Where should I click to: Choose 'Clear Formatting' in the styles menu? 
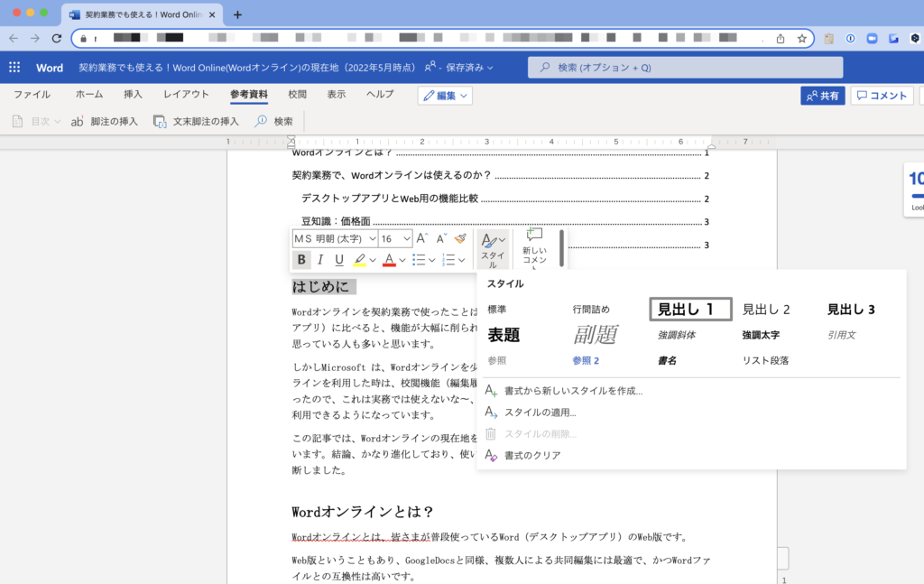coord(532,455)
